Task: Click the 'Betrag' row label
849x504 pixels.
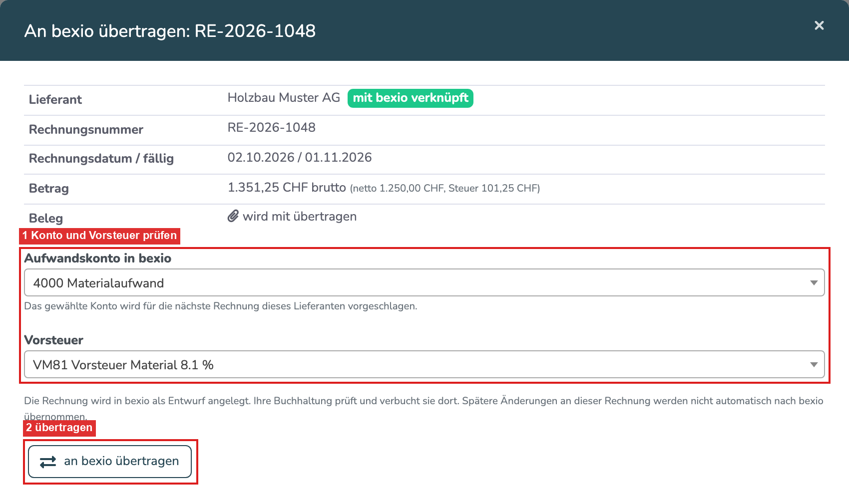Action: click(x=49, y=189)
